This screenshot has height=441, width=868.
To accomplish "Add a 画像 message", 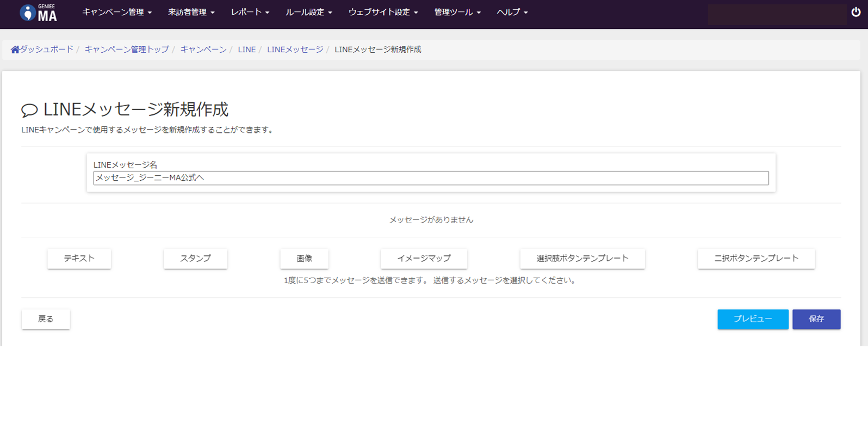I will [305, 259].
